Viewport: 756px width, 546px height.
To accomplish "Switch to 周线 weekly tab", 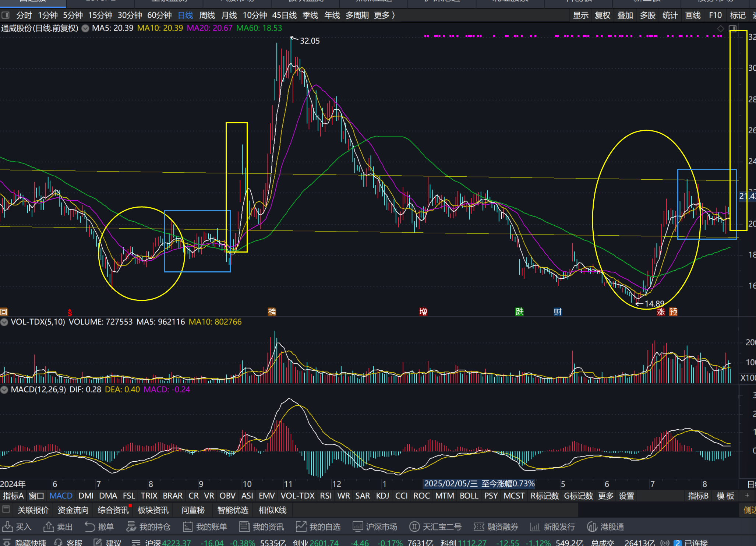I will [207, 15].
